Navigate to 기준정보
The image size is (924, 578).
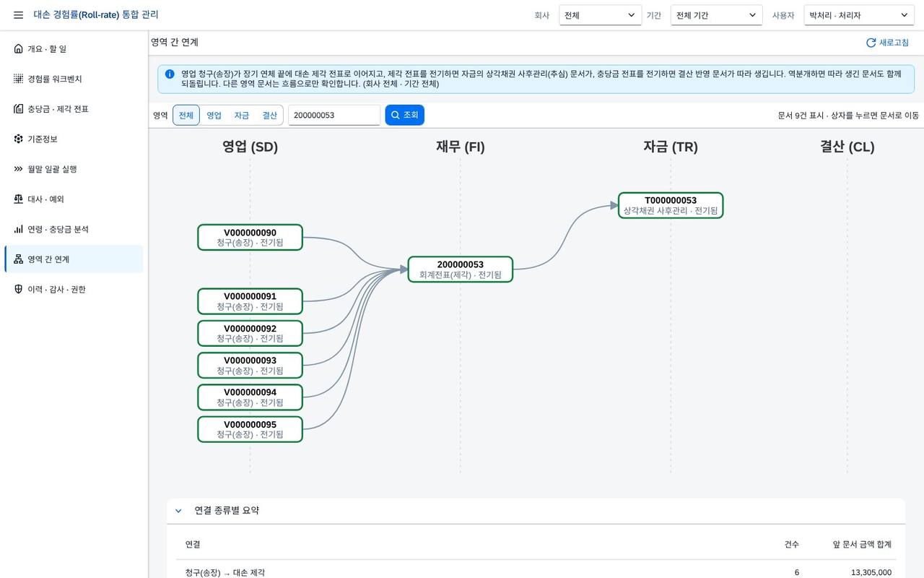pyautogui.click(x=74, y=139)
